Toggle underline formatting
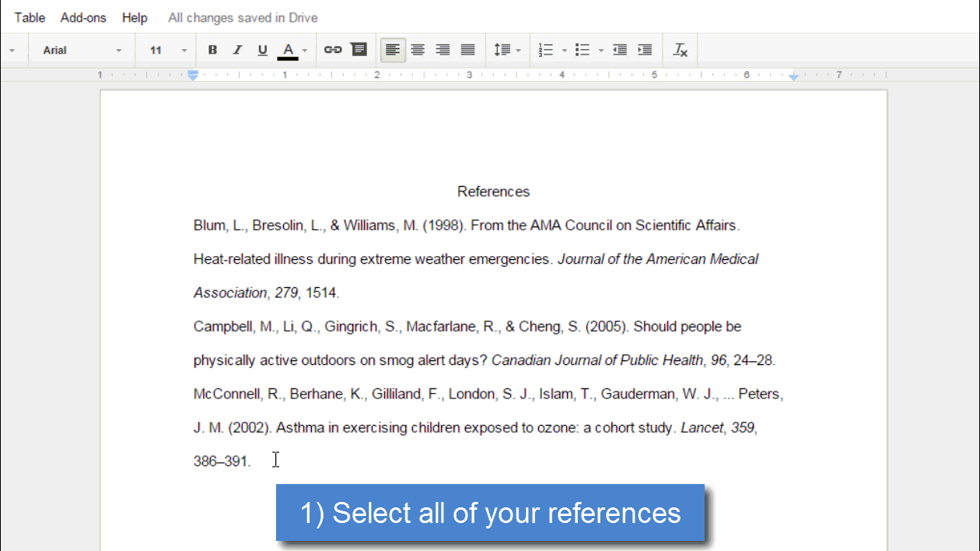980x551 pixels. click(262, 49)
